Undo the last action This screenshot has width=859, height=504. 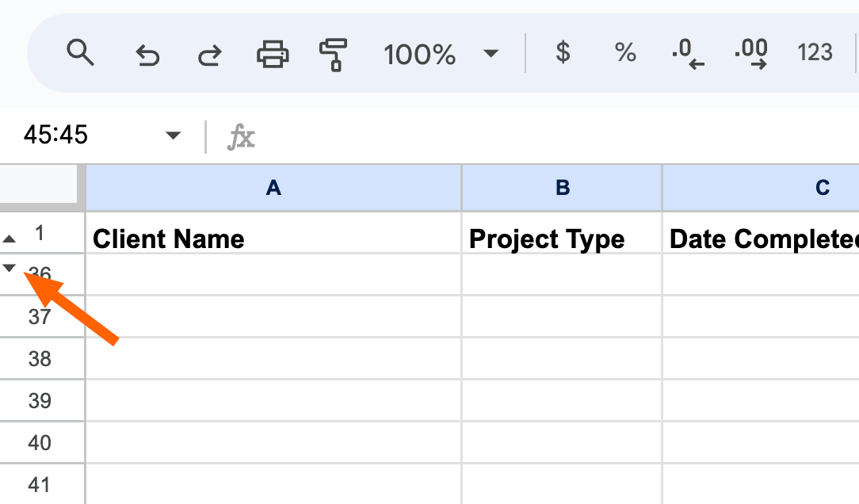point(147,55)
